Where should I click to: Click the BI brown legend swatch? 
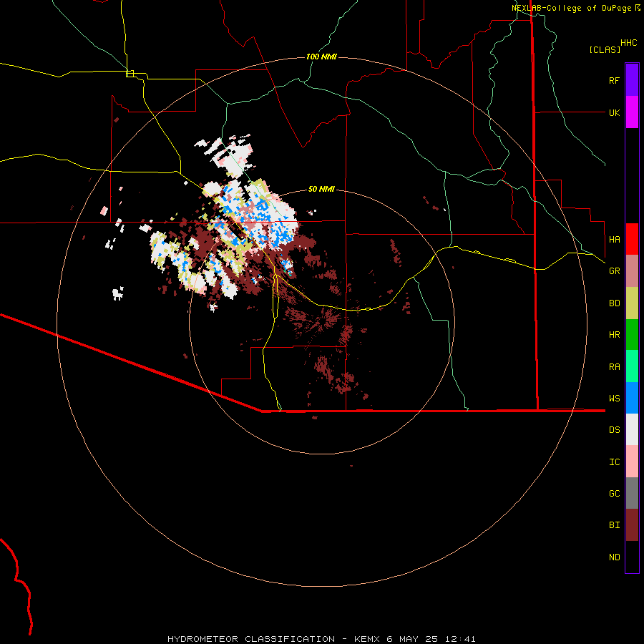pyautogui.click(x=632, y=525)
